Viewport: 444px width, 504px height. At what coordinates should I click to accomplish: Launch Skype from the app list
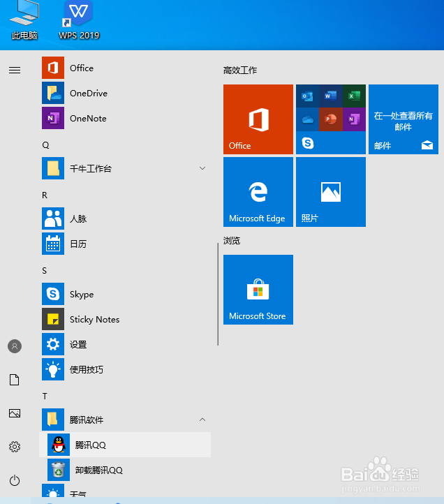click(126, 294)
